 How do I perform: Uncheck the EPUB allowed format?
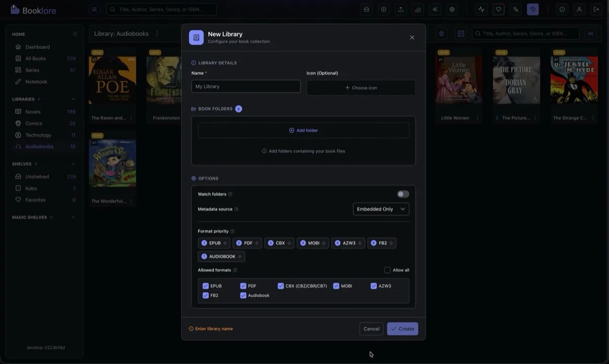tap(206, 286)
